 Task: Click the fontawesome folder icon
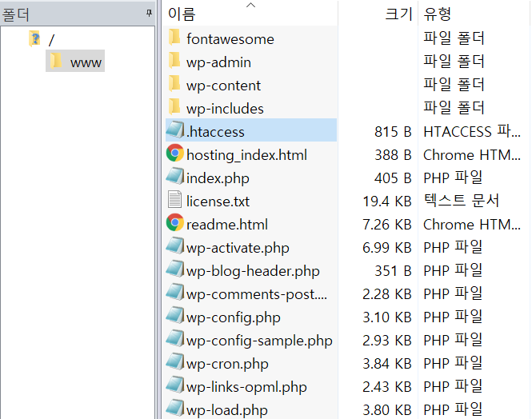click(x=174, y=38)
